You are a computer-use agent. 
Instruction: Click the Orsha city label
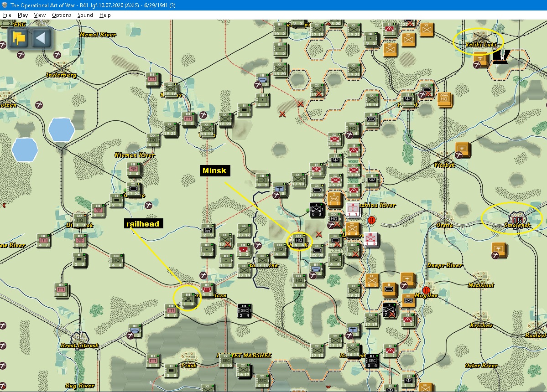(444, 225)
